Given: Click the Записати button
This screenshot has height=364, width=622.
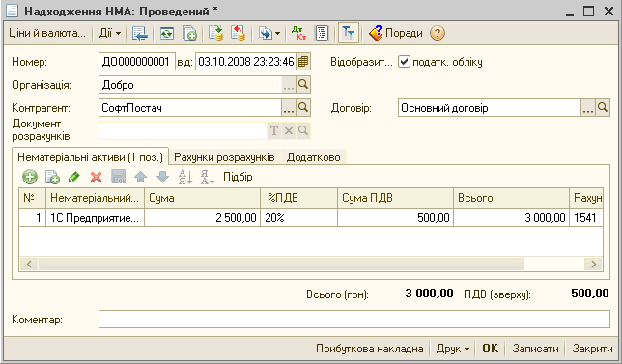Looking at the screenshot, I should (535, 349).
